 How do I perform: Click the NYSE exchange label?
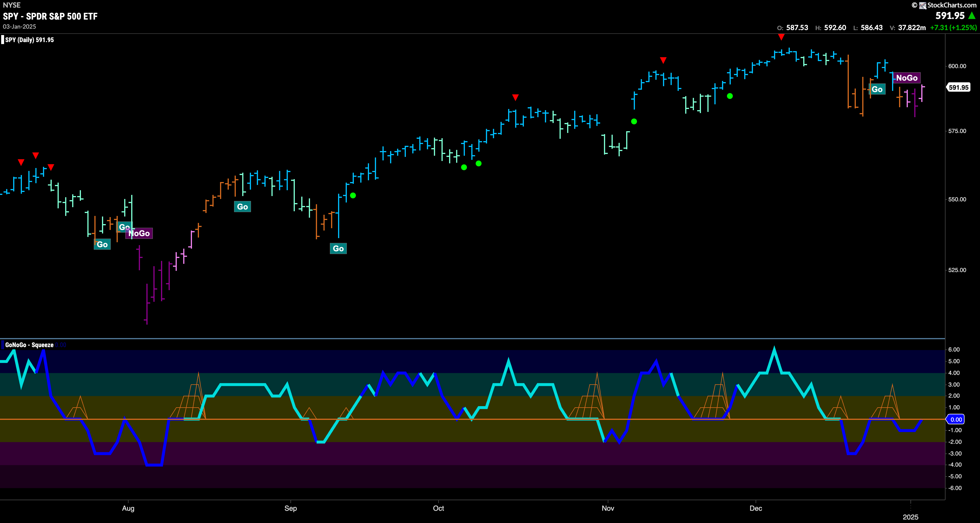coord(12,5)
